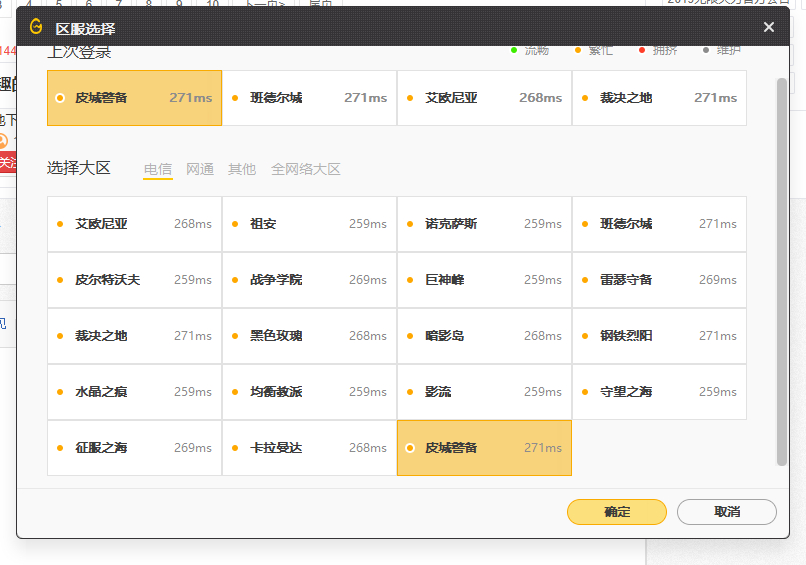Image resolution: width=806 pixels, height=565 pixels.
Task: Cancel with the 取消 button
Action: coord(727,512)
